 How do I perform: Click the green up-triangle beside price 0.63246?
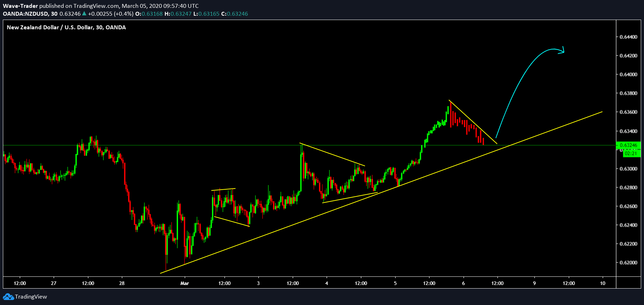pyautogui.click(x=84, y=14)
